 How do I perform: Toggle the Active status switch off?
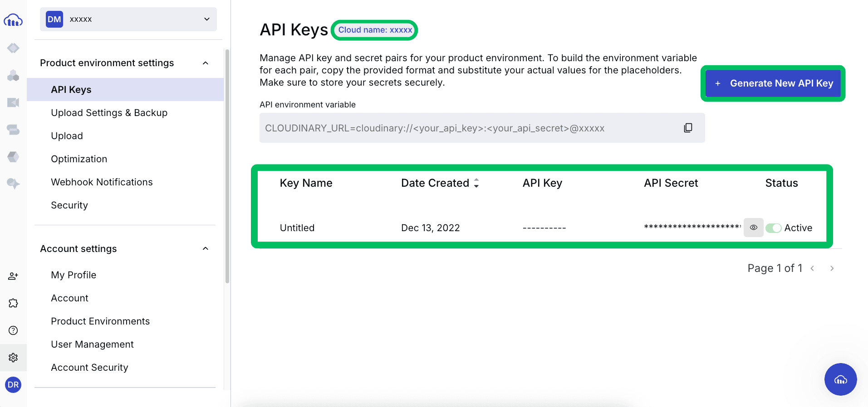pyautogui.click(x=773, y=228)
